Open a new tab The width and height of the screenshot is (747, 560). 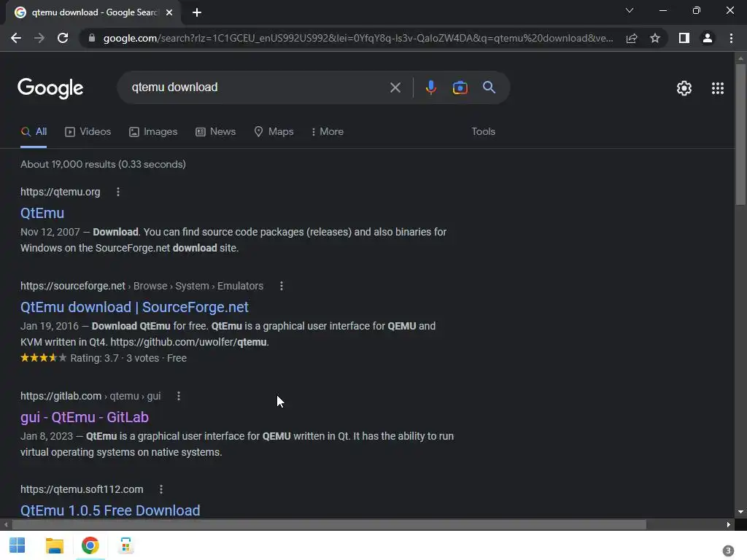click(197, 13)
